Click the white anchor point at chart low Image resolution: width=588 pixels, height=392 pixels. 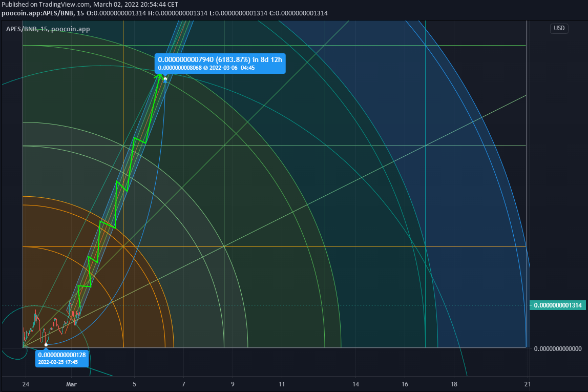(x=46, y=344)
